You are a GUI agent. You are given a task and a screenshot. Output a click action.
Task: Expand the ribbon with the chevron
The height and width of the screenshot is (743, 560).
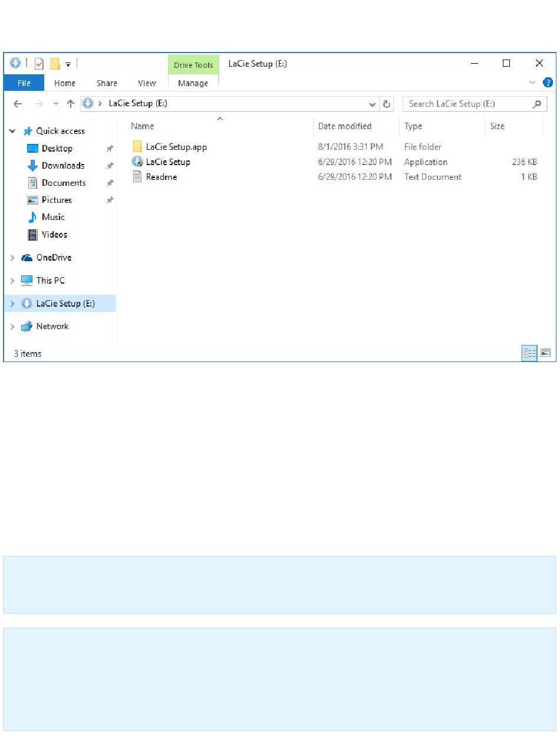click(x=532, y=83)
